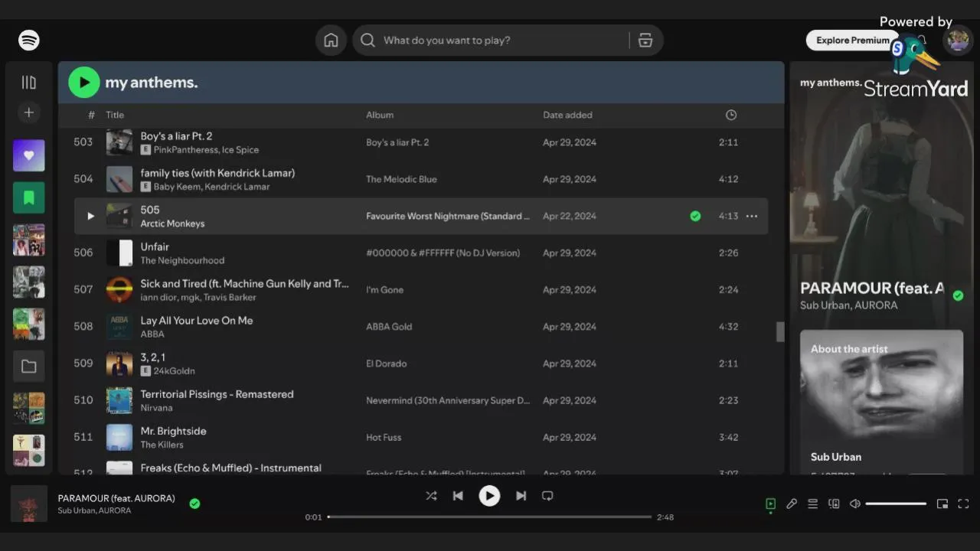Click the Sick and Tired cover thumbnail
980x551 pixels.
(x=119, y=289)
